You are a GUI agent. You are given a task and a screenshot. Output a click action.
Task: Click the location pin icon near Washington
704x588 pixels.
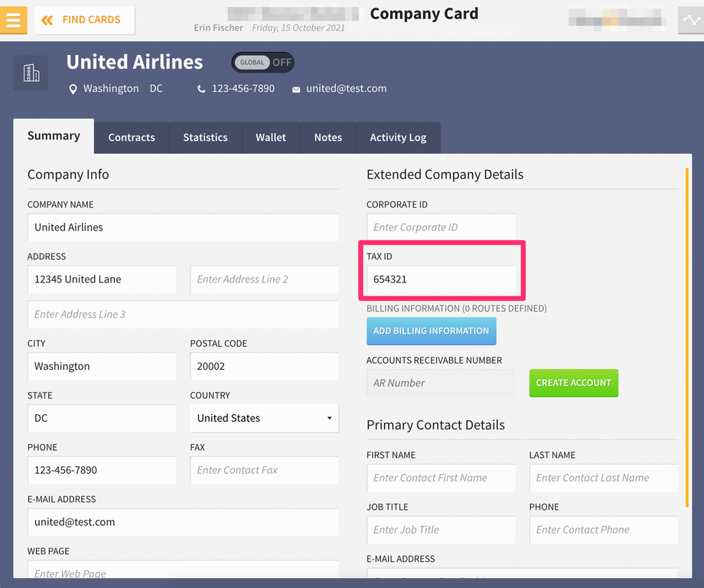[73, 89]
